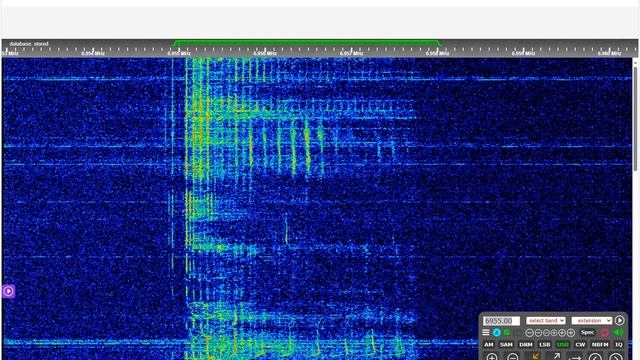The image size is (640, 360).
Task: Select DRM mode
Action: tap(526, 344)
